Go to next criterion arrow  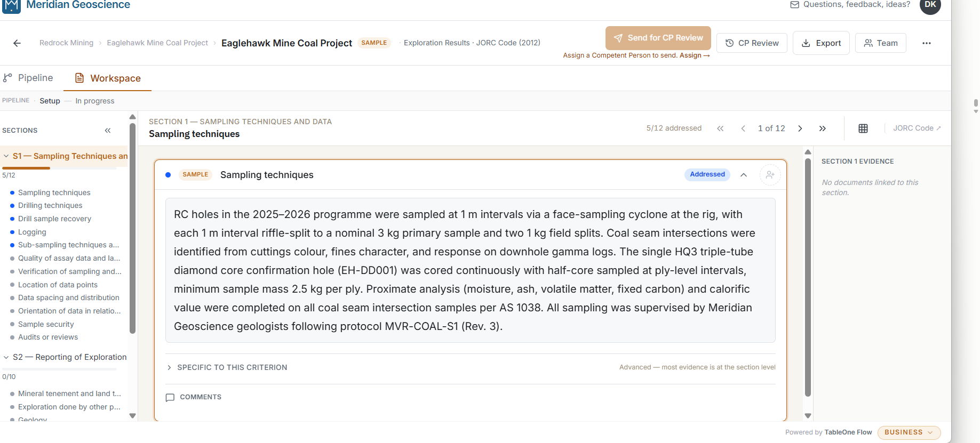pos(800,128)
